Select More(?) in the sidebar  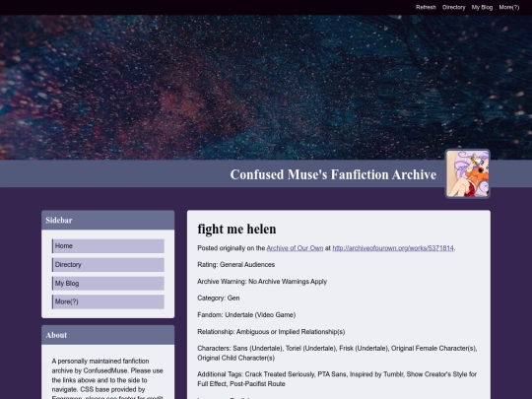(x=108, y=301)
